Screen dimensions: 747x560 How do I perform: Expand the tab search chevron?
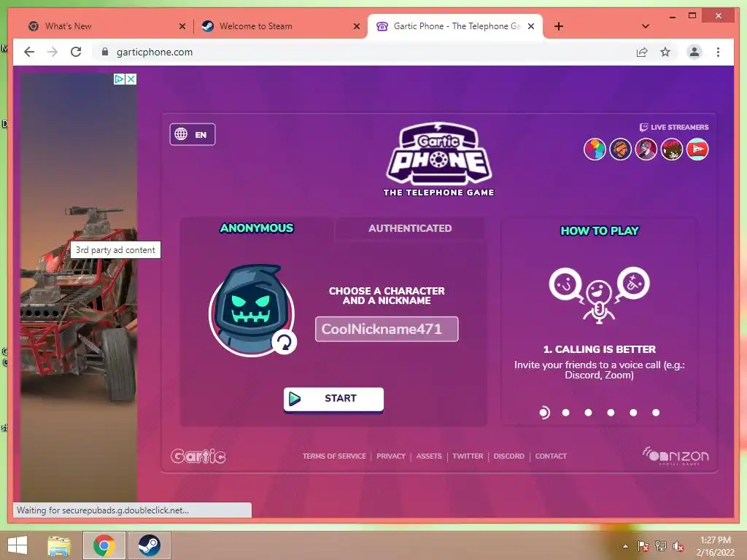[645, 26]
